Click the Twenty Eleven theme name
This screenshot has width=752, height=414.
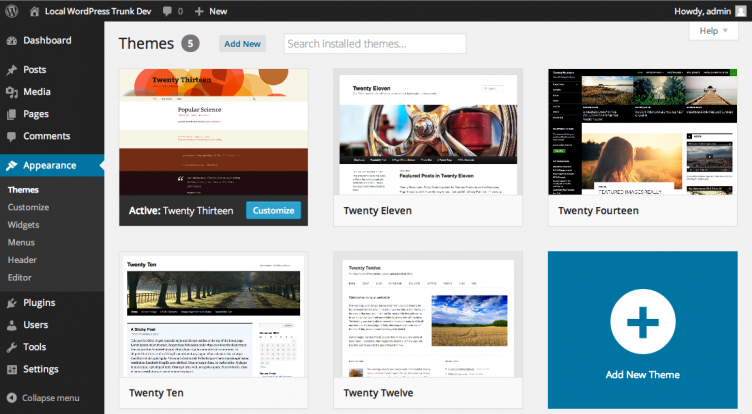[x=377, y=211]
